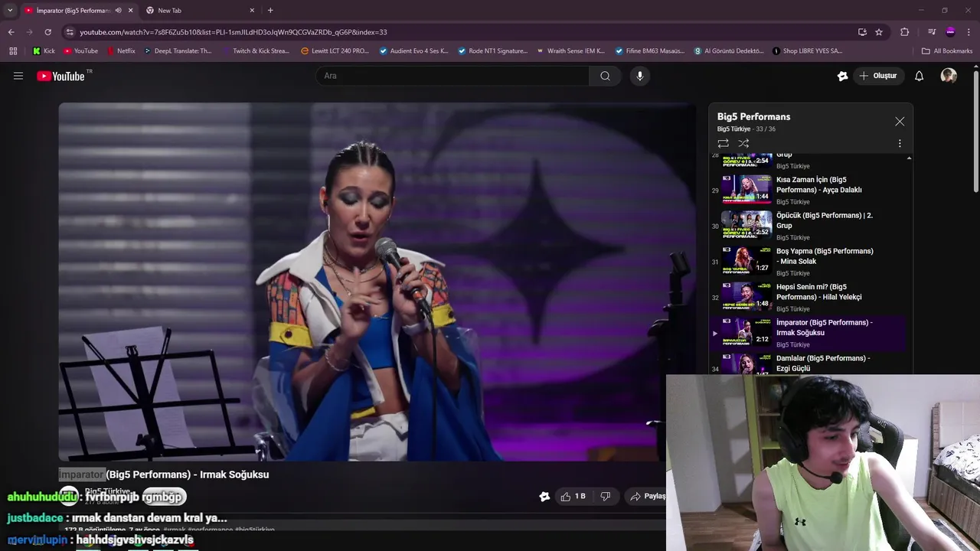Open the Twitch & Kick Stream bookmark

pyautogui.click(x=256, y=51)
